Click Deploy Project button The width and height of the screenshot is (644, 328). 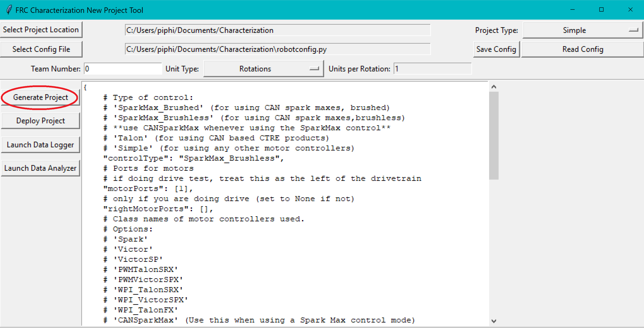40,121
